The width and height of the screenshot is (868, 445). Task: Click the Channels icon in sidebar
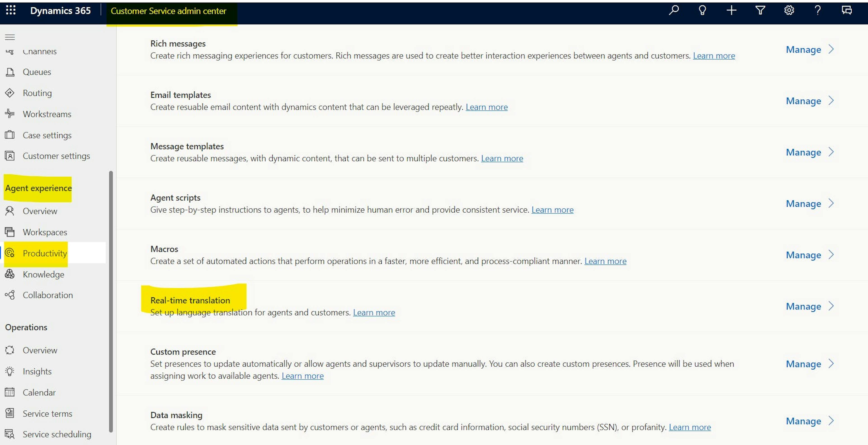10,51
